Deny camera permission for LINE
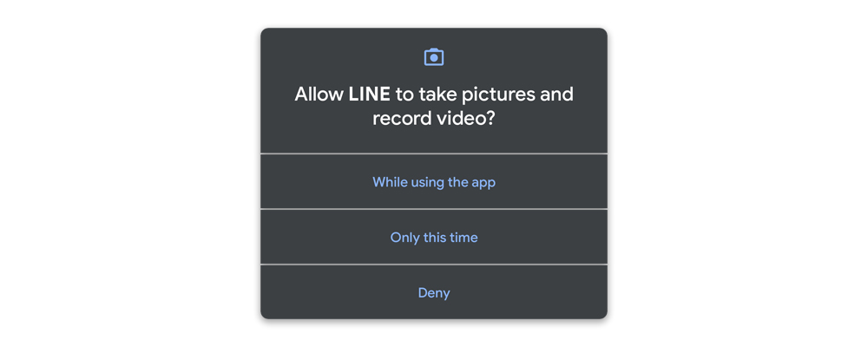Viewport: 868px width, 347px height. (434, 292)
